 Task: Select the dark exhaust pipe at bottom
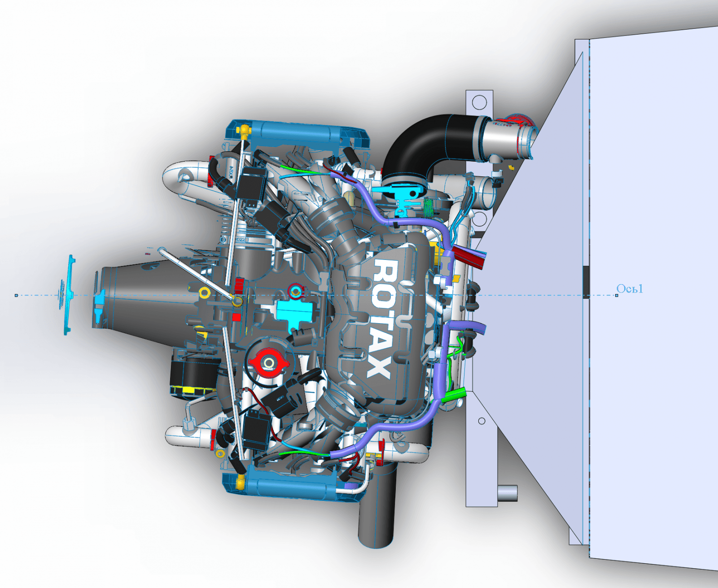click(x=376, y=507)
